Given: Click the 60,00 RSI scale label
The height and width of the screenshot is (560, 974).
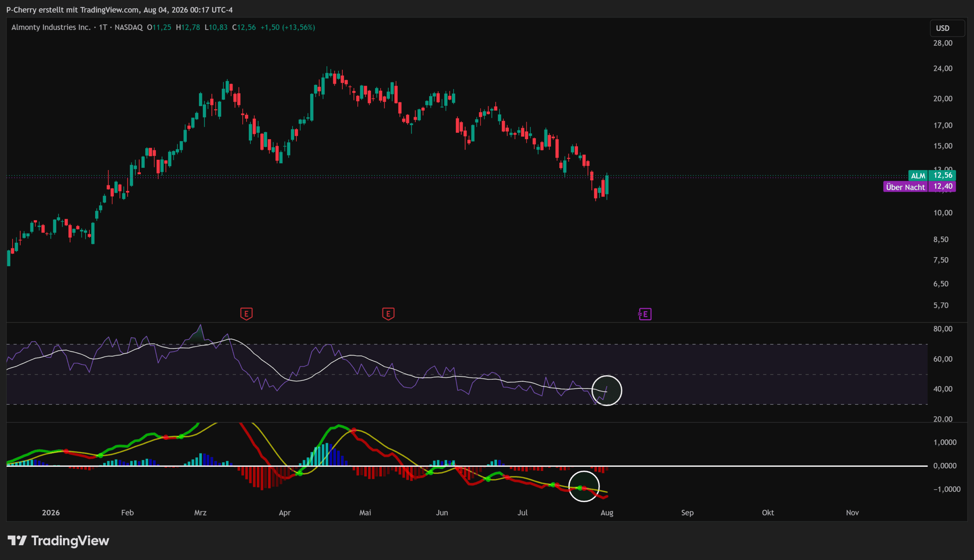Looking at the screenshot, I should (943, 359).
